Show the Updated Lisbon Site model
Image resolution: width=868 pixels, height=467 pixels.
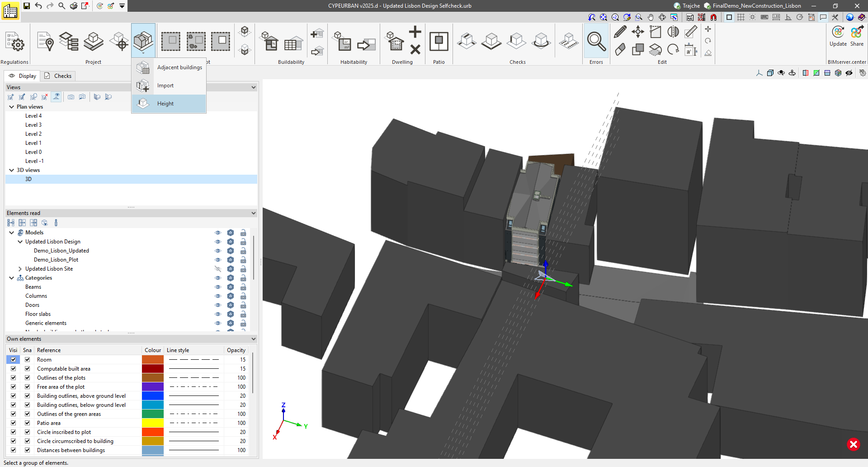[x=217, y=269]
